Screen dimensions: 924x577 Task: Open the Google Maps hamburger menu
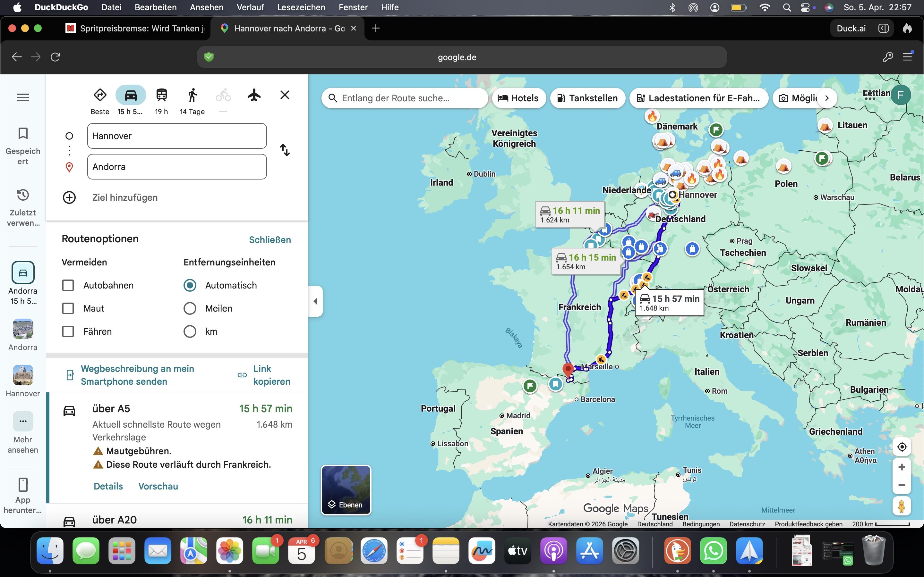(x=23, y=97)
